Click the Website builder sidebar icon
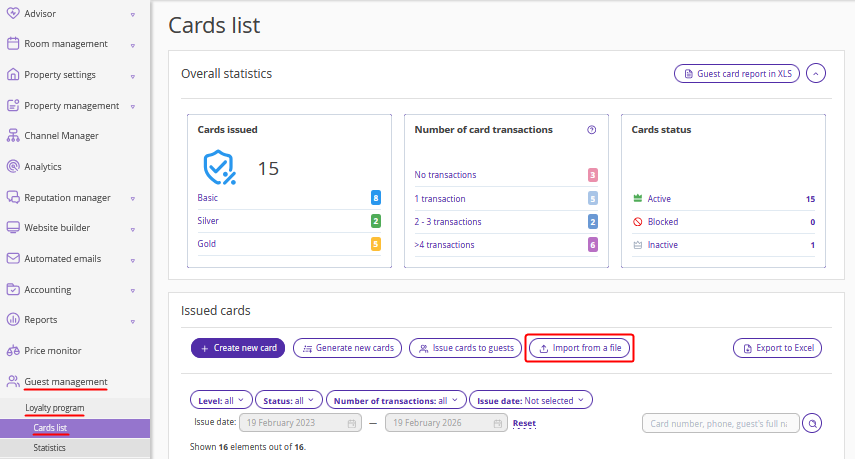This screenshot has height=459, width=855. point(13,228)
